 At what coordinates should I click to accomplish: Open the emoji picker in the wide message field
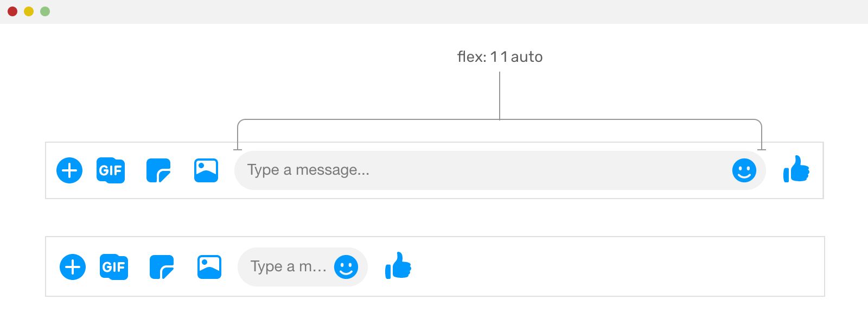pos(744,170)
